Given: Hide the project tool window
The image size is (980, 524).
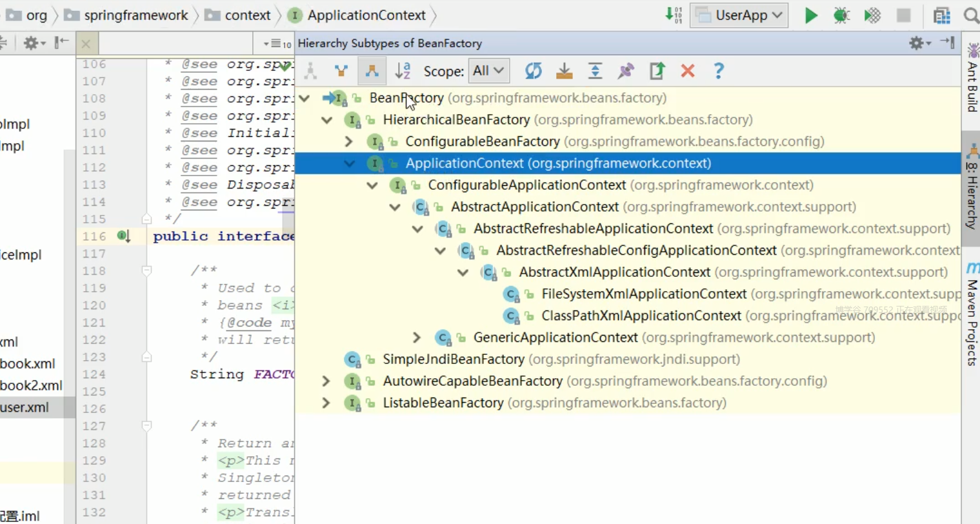Looking at the screenshot, I should click(x=62, y=43).
